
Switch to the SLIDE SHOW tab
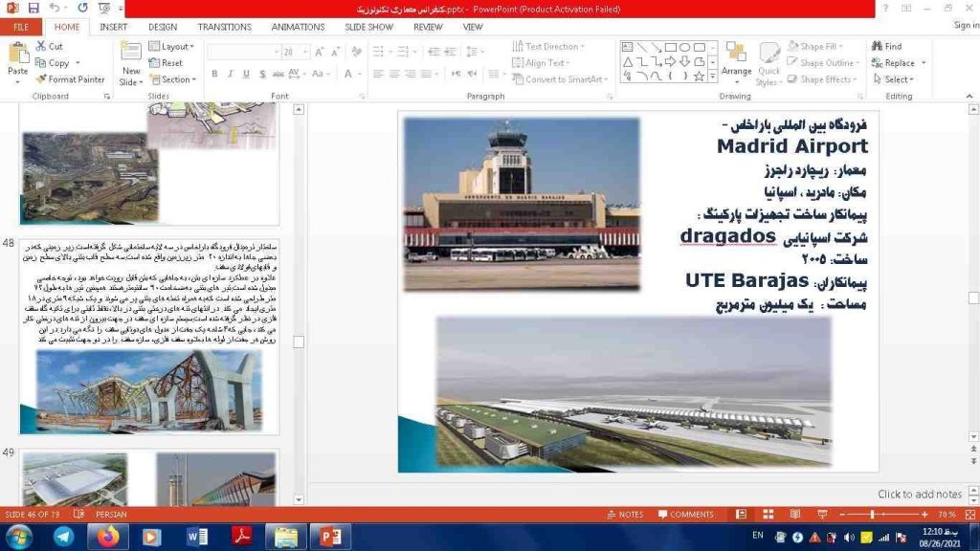tap(368, 27)
